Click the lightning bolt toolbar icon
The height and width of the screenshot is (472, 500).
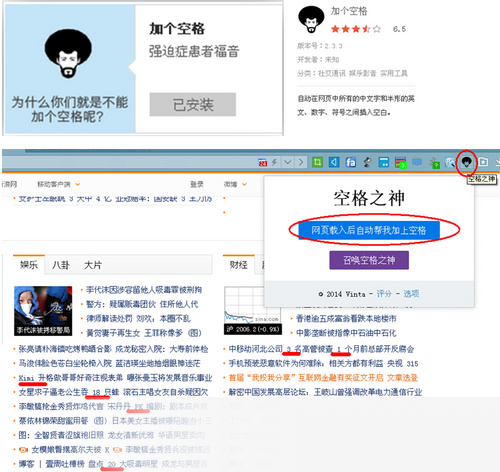click(x=274, y=162)
